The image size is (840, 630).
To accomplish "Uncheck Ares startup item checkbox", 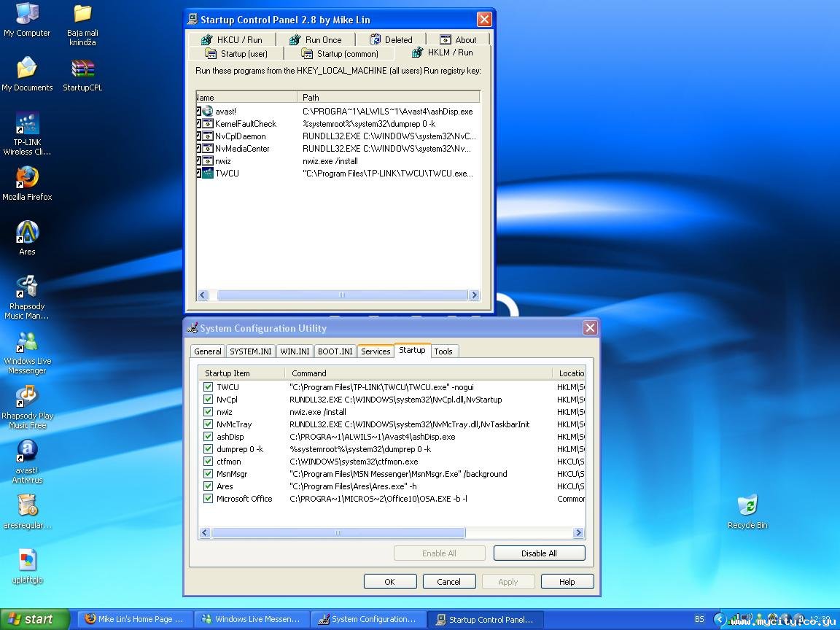I will coord(208,486).
